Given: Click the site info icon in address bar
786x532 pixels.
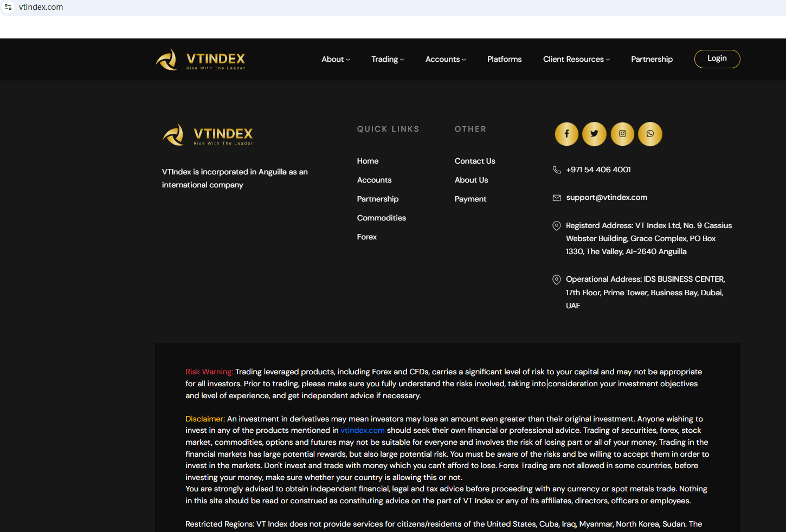Looking at the screenshot, I should 8,7.
